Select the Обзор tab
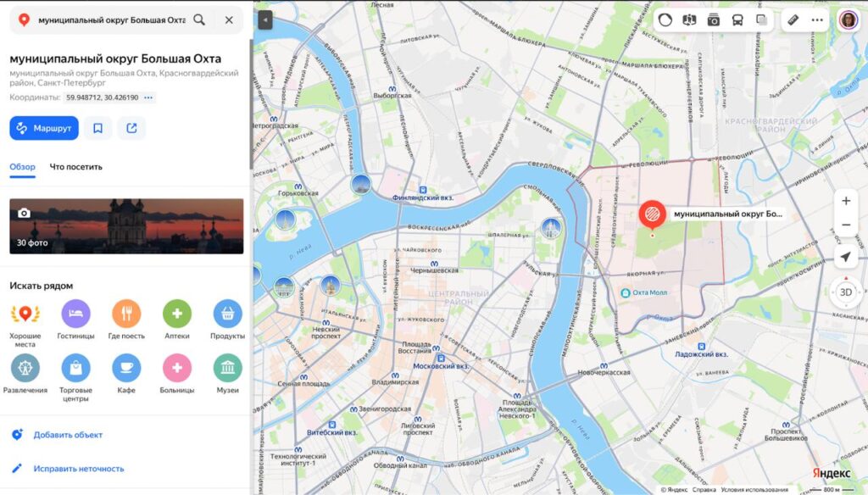Viewport: 868px width, 495px height. point(22,167)
